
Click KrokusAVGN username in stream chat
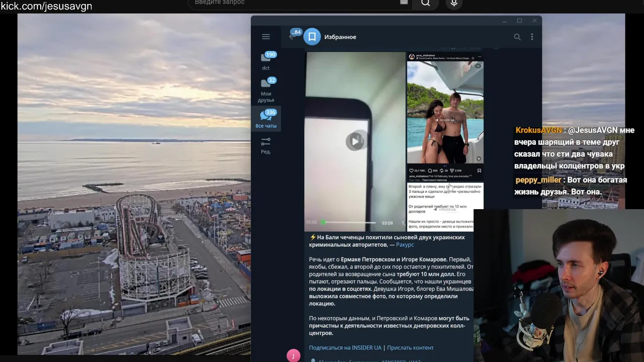pos(538,130)
